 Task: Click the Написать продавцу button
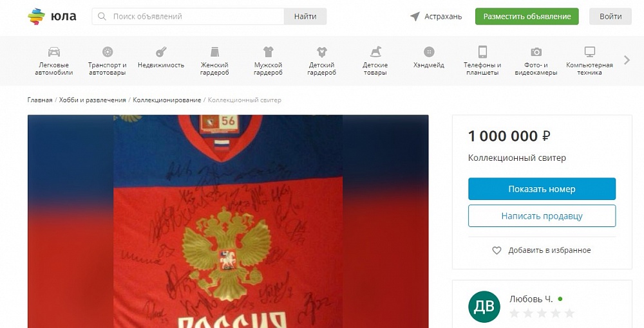542,216
